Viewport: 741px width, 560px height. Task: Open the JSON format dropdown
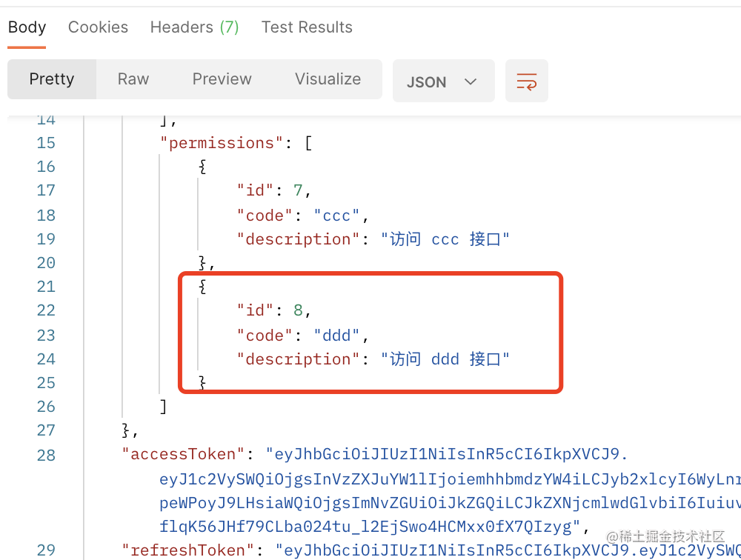pyautogui.click(x=442, y=81)
